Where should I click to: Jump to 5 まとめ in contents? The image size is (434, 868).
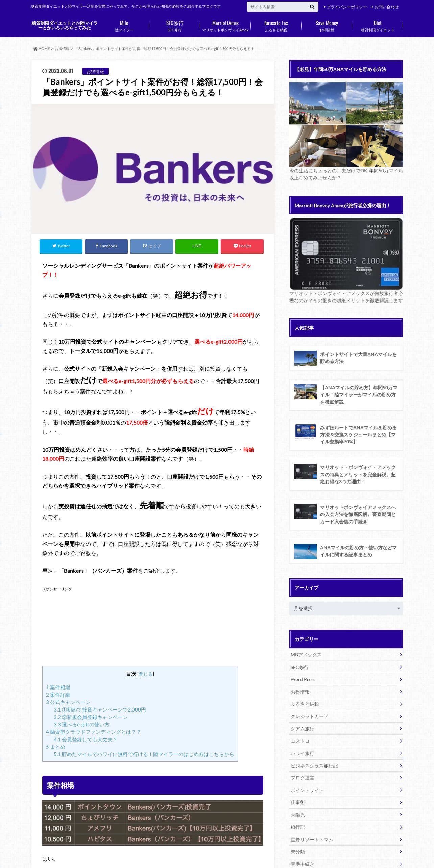(x=55, y=747)
